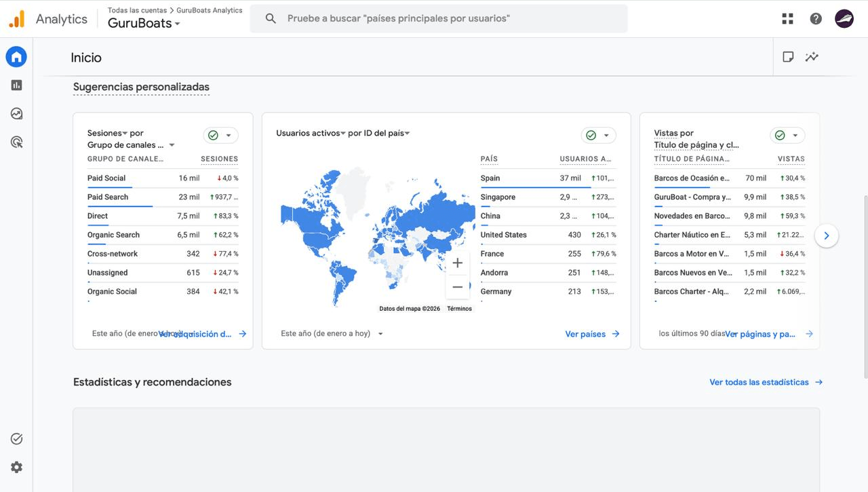Open the map card date range dropdown
868x492 pixels.
(332, 334)
